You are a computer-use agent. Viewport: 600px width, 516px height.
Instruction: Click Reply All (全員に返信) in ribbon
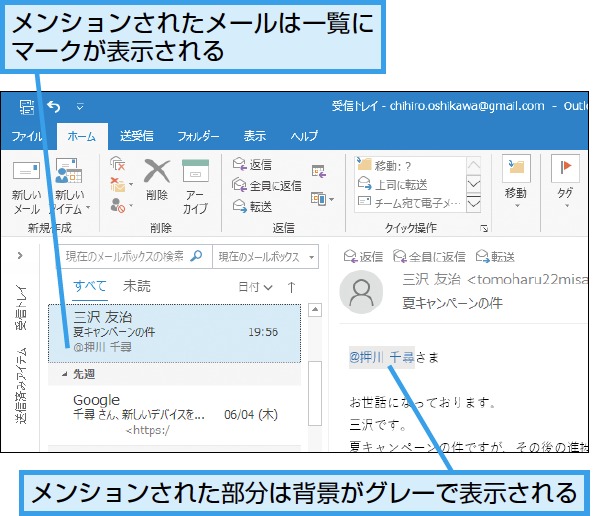click(267, 185)
